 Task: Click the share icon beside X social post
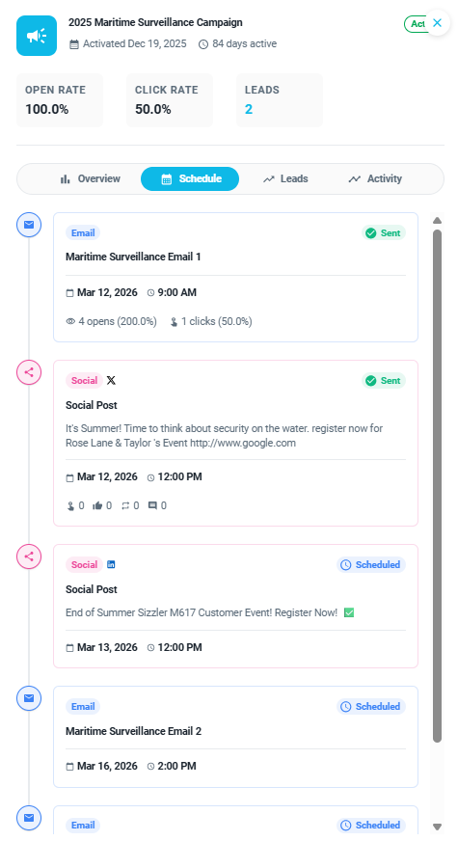(x=29, y=372)
